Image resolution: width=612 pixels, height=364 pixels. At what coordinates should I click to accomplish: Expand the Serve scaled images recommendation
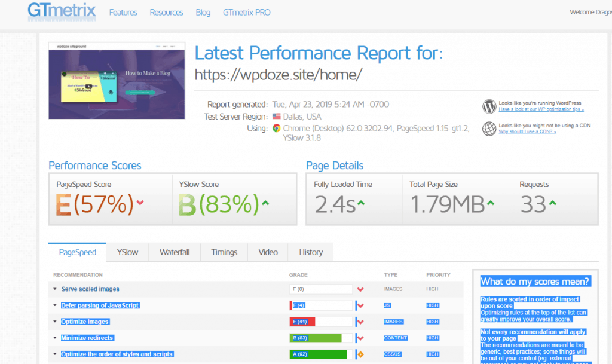tap(55, 289)
